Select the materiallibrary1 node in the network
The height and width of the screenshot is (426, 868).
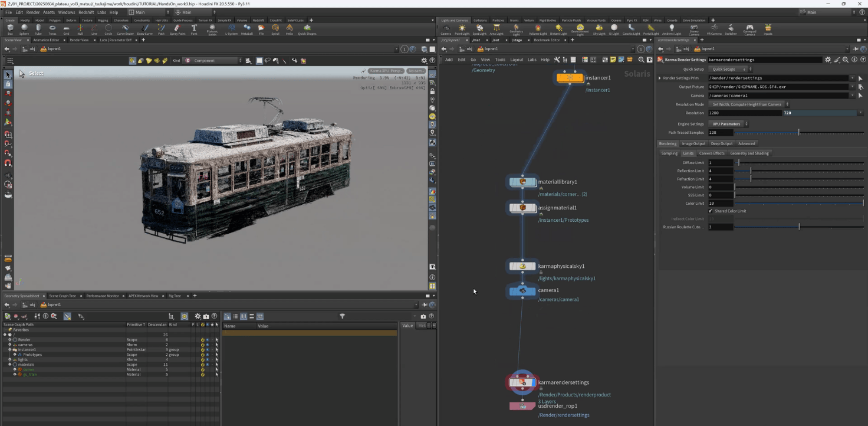[x=522, y=182]
